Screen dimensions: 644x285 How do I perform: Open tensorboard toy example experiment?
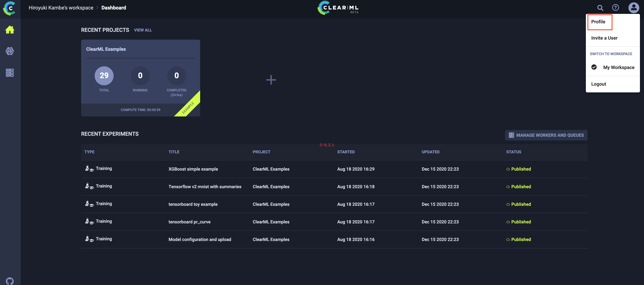pos(193,204)
